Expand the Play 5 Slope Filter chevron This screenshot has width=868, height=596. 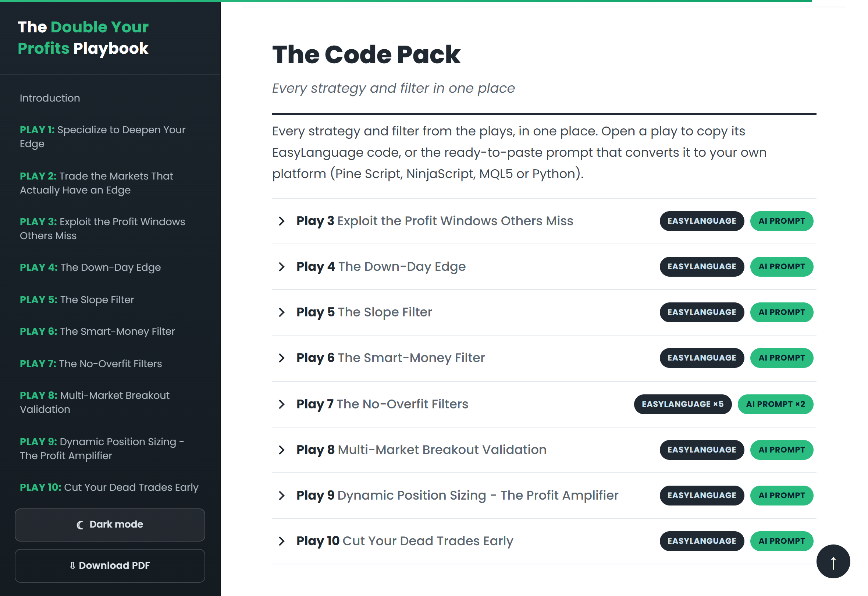[x=282, y=312]
